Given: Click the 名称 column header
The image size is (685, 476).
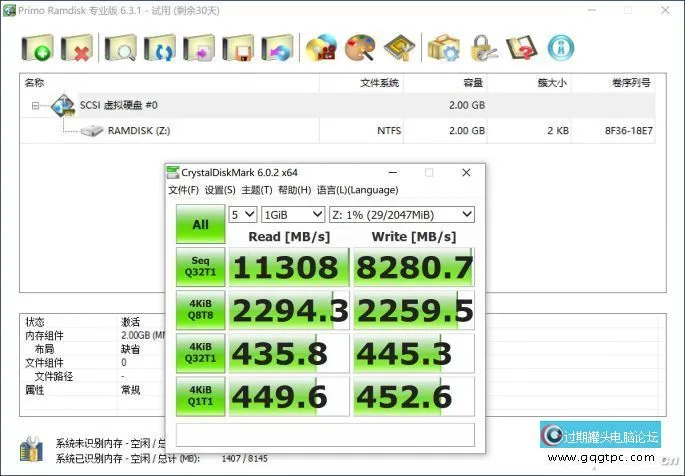Looking at the screenshot, I should point(170,83).
